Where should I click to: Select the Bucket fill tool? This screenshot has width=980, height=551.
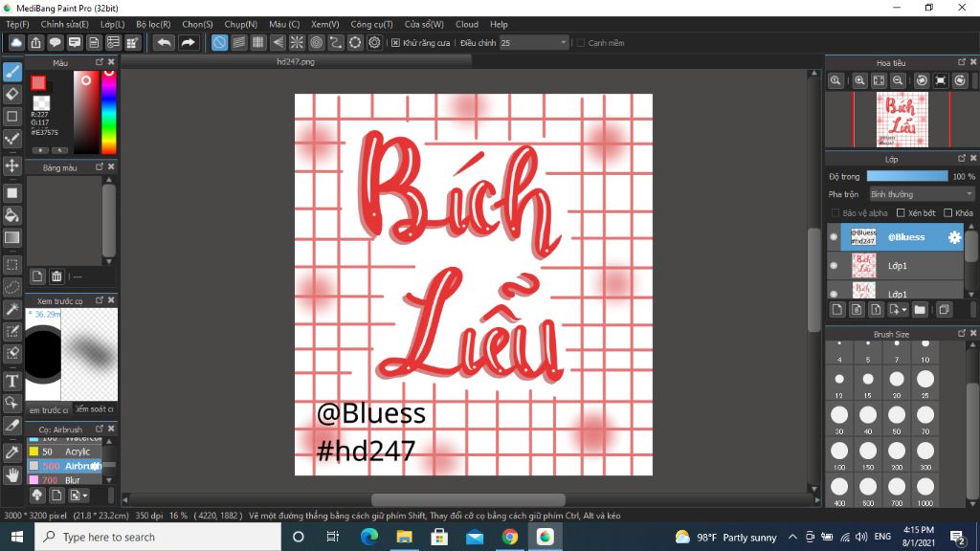click(x=11, y=215)
